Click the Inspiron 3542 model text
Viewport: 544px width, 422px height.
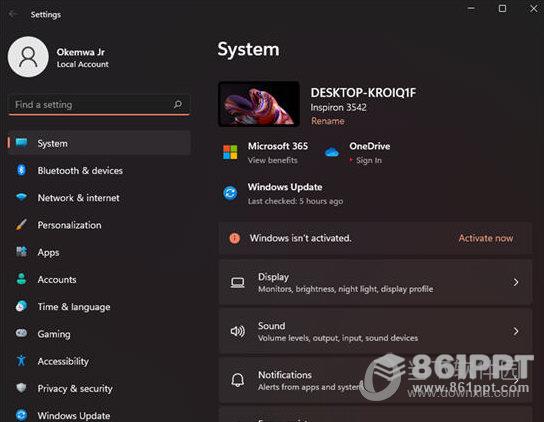pyautogui.click(x=338, y=107)
